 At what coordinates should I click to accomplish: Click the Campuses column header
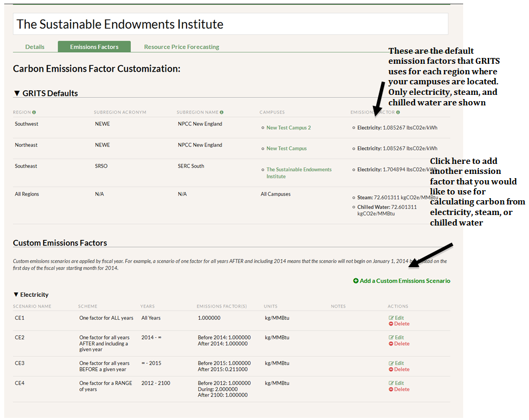tap(272, 112)
